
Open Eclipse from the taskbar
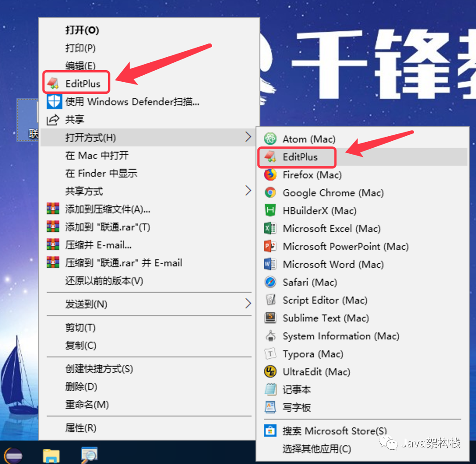point(13,455)
